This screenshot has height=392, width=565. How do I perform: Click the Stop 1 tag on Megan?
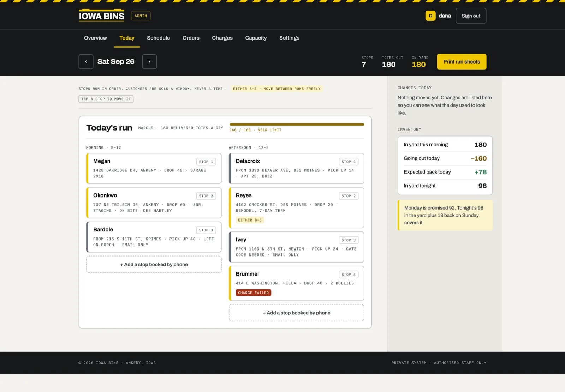(206, 162)
